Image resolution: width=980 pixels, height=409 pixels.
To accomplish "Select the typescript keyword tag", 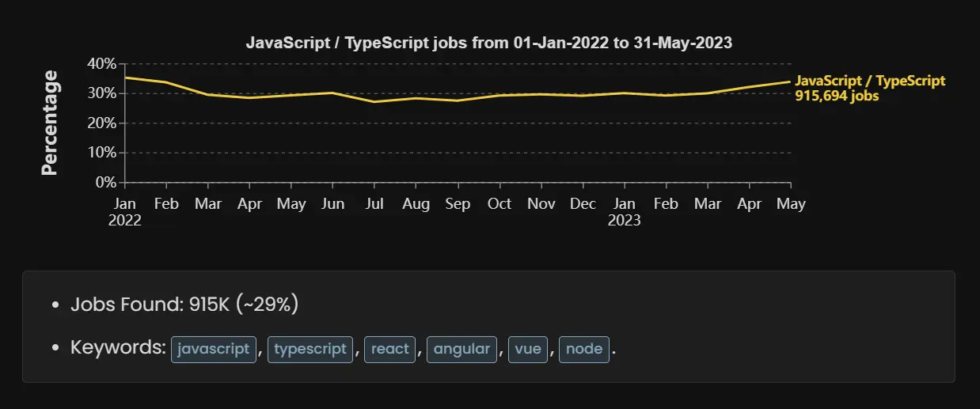I will point(310,349).
